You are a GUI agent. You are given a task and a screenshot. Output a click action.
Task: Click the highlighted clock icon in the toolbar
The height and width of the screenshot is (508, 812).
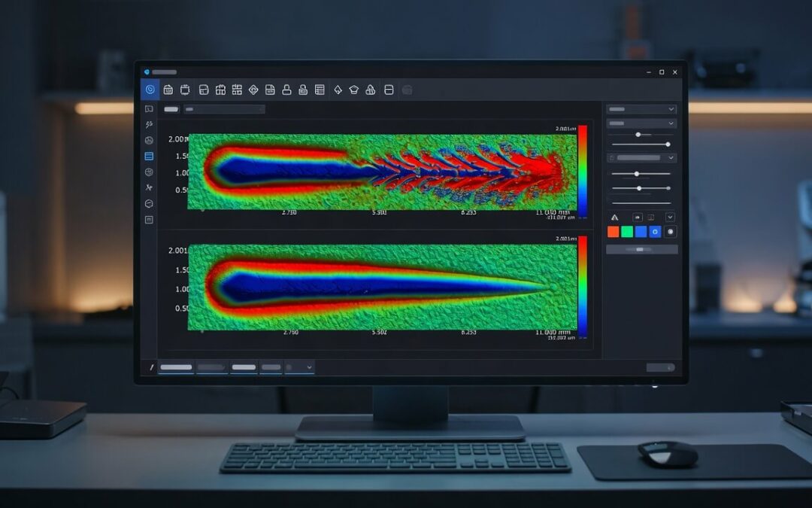pos(150,90)
